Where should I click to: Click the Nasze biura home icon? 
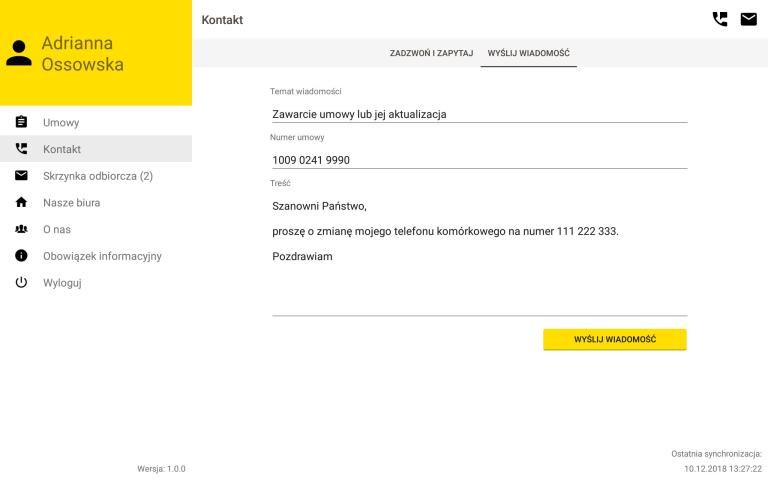tap(21, 203)
